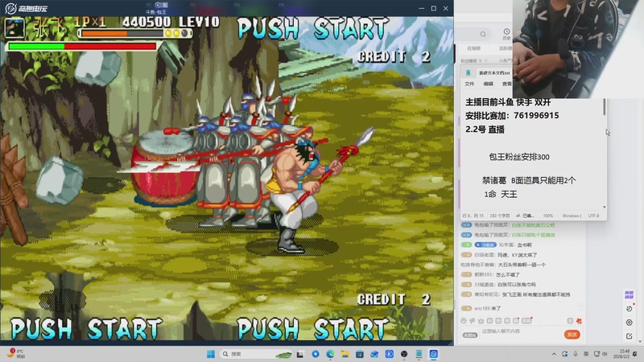Click the chat message 'eric189 来了'
This screenshot has width=644, height=362.
point(487,308)
